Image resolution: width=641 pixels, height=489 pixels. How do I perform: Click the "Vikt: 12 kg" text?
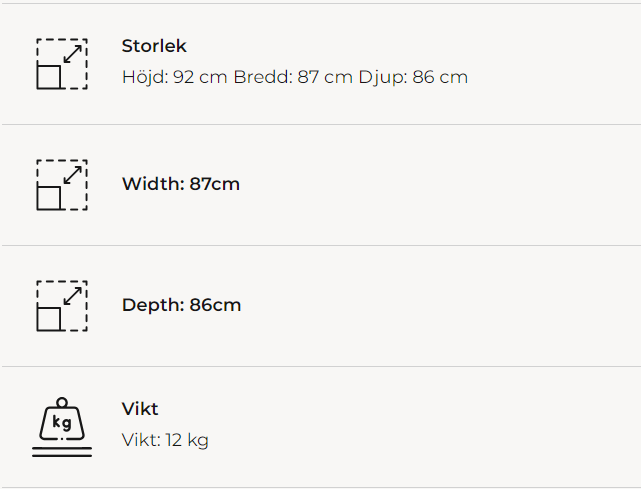pos(165,440)
